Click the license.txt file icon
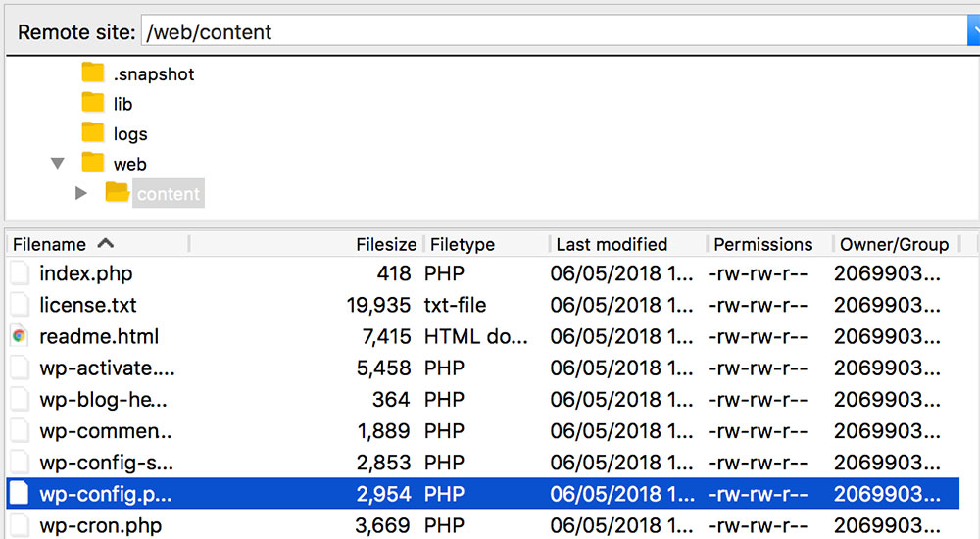Image resolution: width=980 pixels, height=539 pixels. pos(19,305)
